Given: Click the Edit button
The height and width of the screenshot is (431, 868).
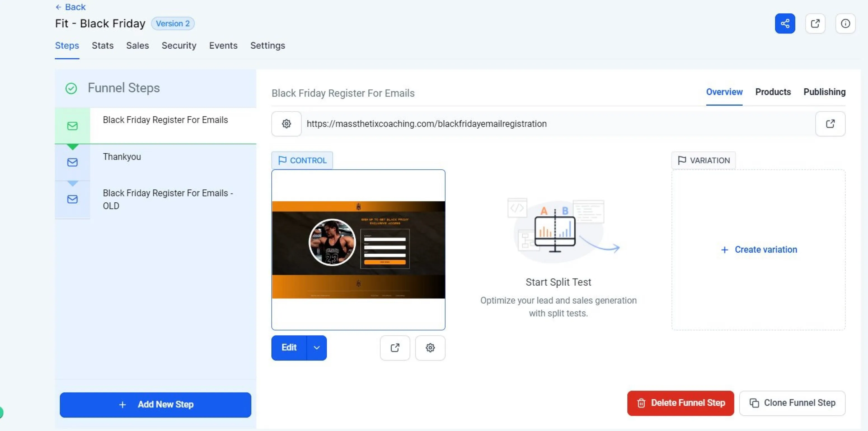Looking at the screenshot, I should (x=289, y=347).
